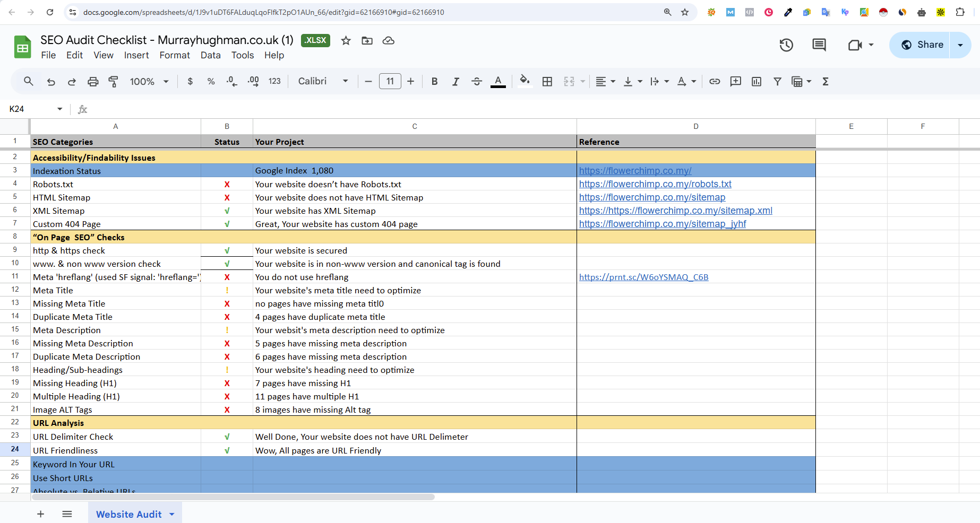Image resolution: width=980 pixels, height=523 pixels.
Task: Open the search the menus magnifier tool
Action: coord(29,81)
